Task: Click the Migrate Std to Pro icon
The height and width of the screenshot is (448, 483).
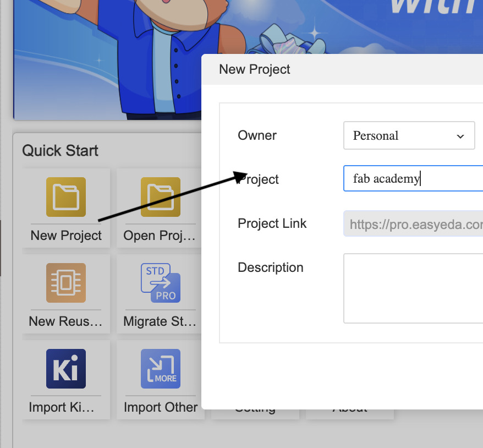Action: [161, 283]
